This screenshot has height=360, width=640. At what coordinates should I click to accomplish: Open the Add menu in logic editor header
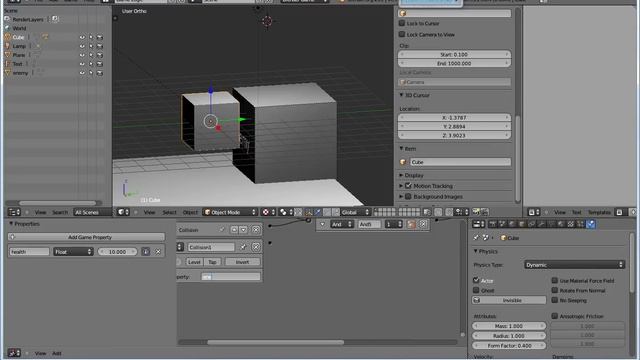click(x=57, y=353)
